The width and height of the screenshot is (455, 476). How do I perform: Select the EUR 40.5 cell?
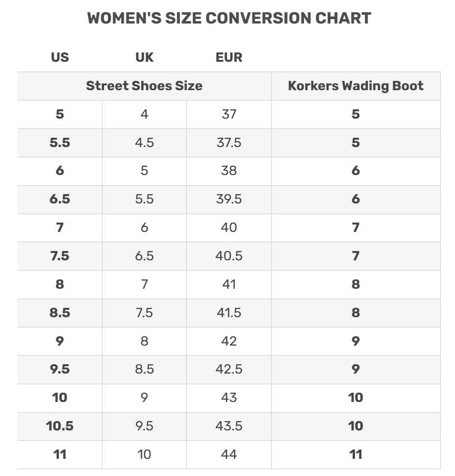pos(229,256)
